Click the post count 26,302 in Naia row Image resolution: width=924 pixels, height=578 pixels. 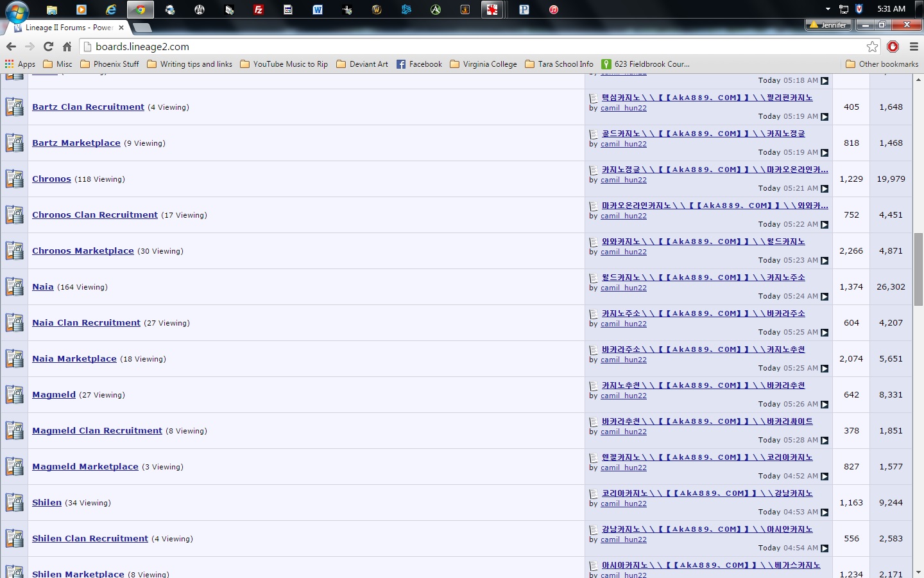click(891, 286)
